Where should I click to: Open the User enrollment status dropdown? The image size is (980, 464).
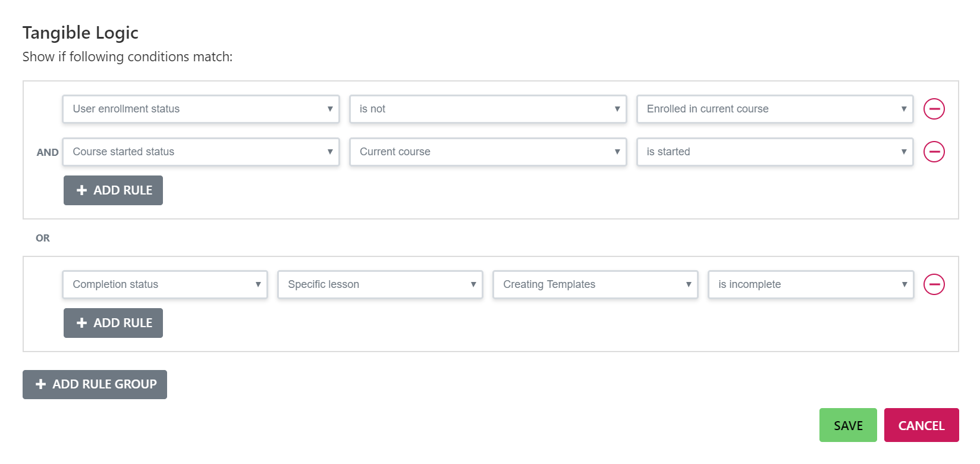tap(200, 109)
